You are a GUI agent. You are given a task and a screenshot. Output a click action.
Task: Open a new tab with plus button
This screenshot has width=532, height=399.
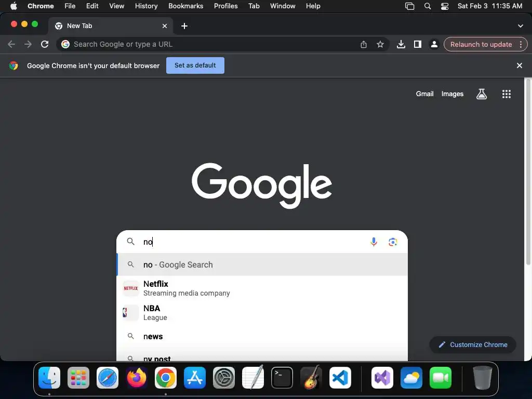coord(184,26)
